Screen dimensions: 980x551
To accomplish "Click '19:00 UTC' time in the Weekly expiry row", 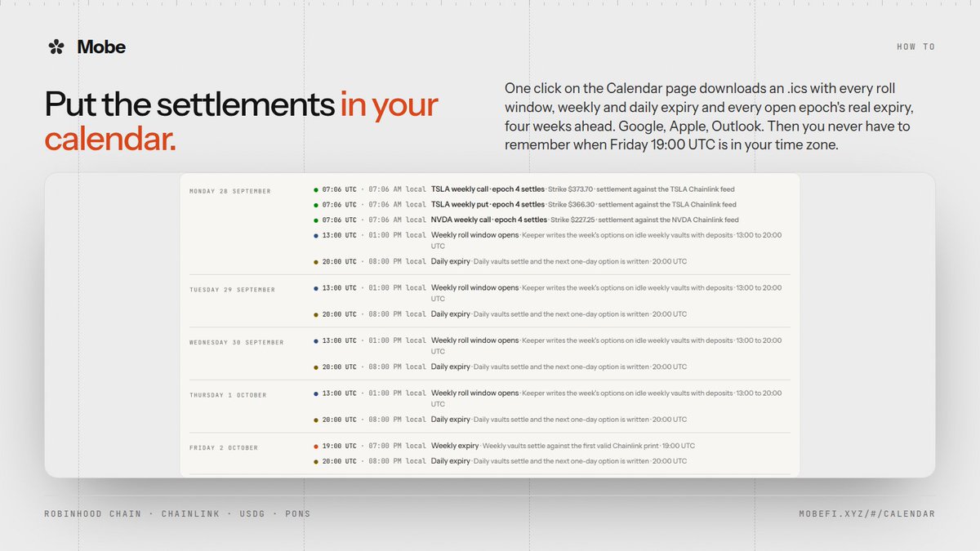I will [340, 447].
